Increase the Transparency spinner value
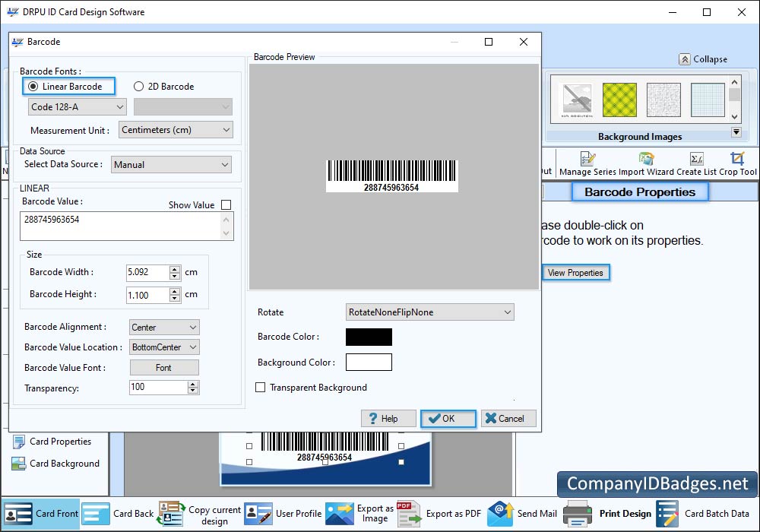The image size is (760, 532). click(193, 385)
